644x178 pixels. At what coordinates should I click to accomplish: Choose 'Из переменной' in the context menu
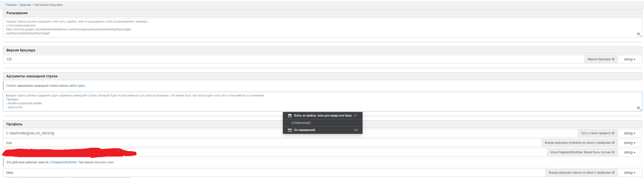(305, 130)
